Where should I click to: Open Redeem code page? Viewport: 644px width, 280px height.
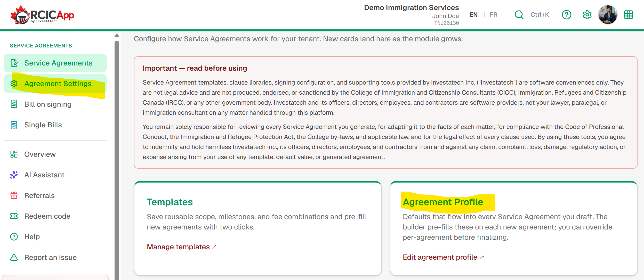point(55,216)
